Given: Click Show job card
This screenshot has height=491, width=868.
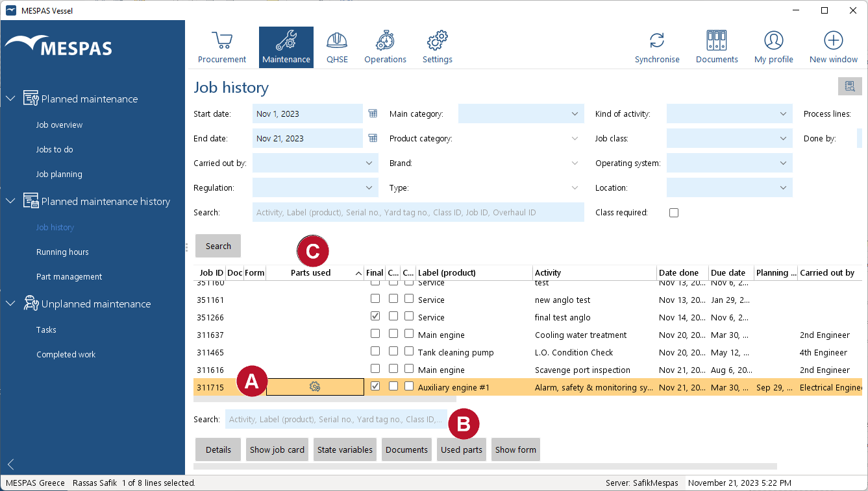Looking at the screenshot, I should (277, 449).
